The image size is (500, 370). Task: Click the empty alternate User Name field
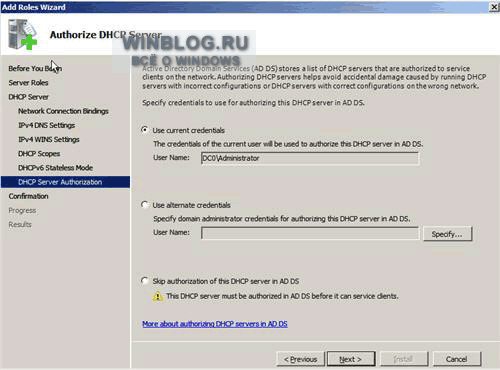point(310,233)
